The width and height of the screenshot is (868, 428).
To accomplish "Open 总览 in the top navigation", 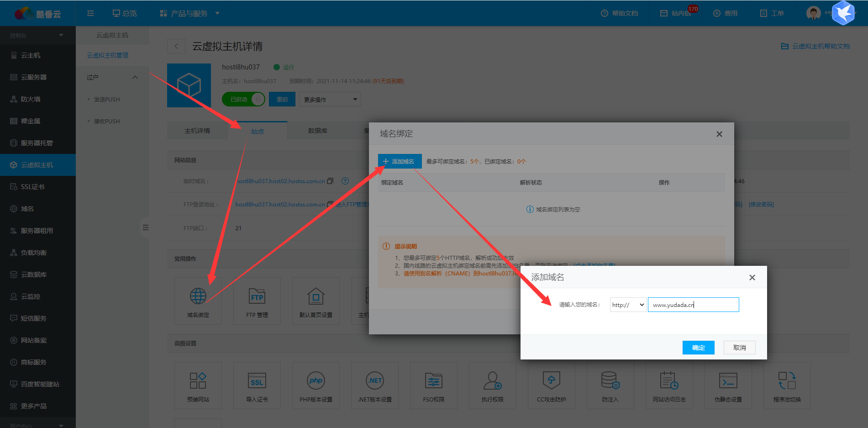I will click(125, 13).
